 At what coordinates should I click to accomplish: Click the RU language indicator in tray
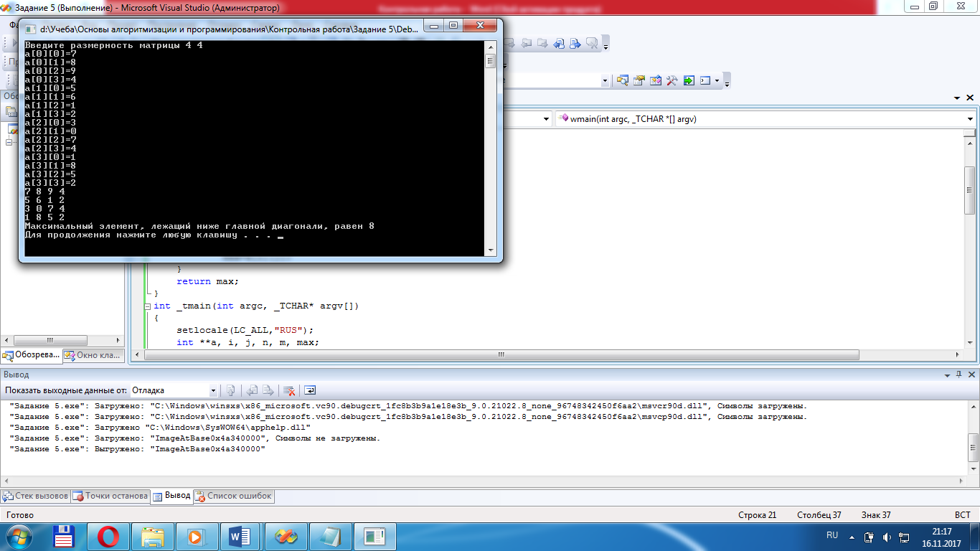tap(832, 535)
